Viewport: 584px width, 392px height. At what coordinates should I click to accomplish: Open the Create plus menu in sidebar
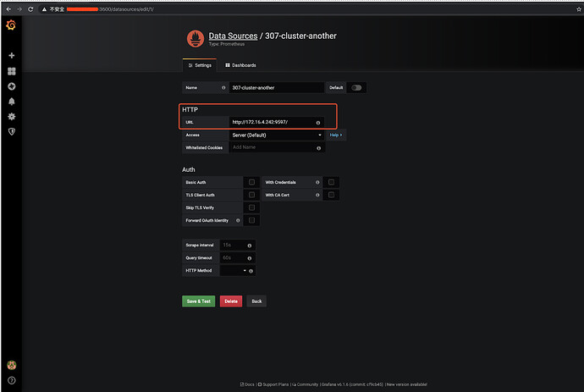[x=12, y=56]
